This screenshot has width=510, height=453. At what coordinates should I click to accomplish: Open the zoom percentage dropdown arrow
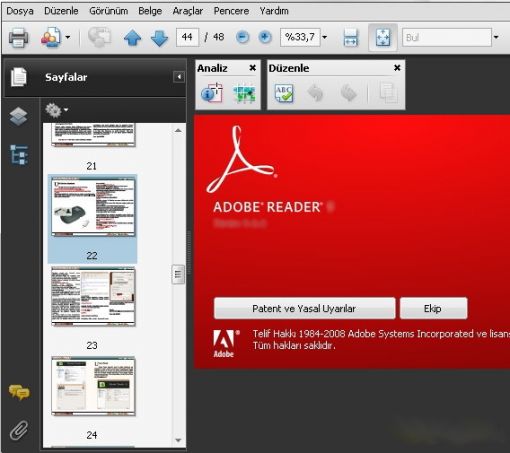[x=324, y=37]
